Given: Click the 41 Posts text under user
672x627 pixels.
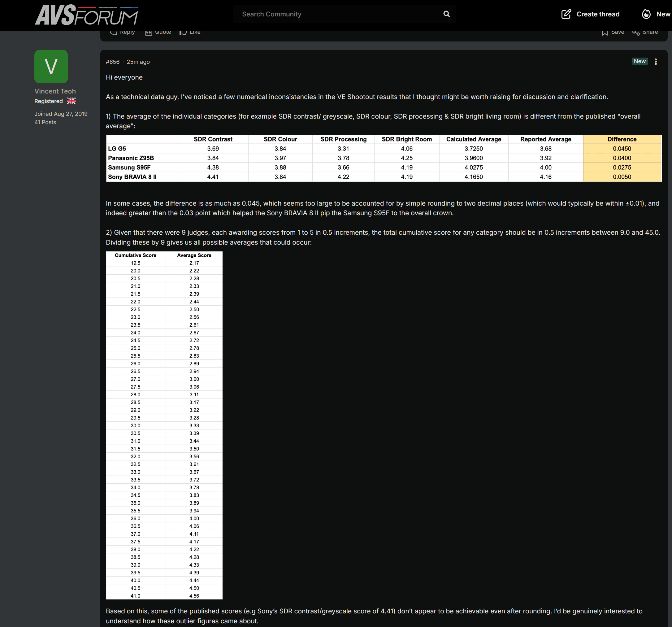Looking at the screenshot, I should [45, 122].
